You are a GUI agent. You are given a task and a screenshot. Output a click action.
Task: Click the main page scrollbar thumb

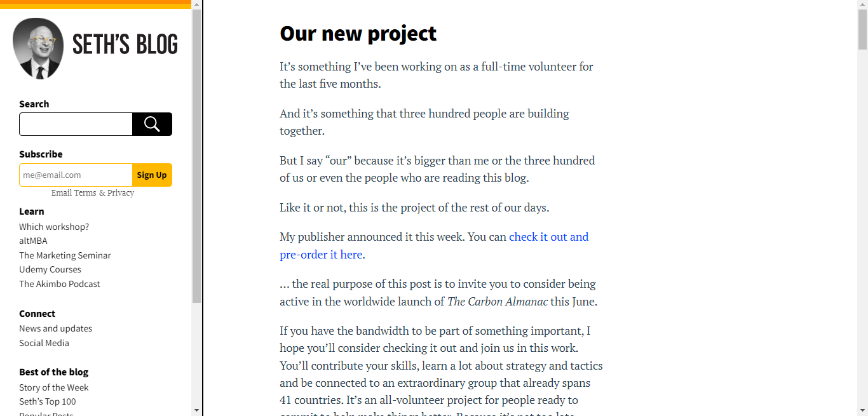(x=862, y=29)
